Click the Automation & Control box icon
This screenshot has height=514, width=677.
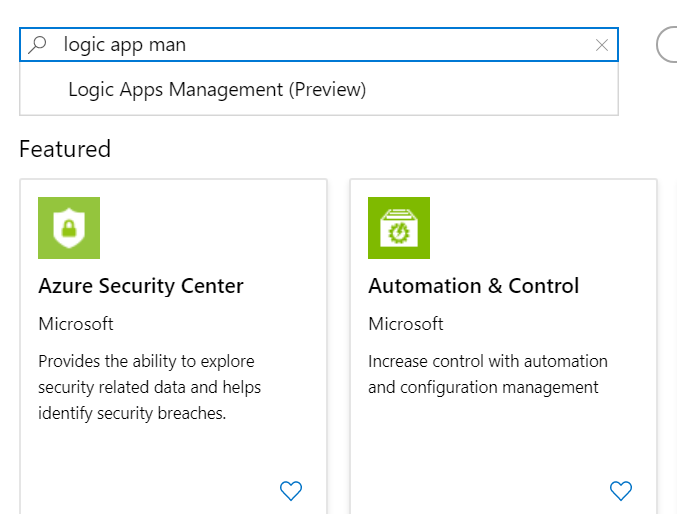click(x=399, y=228)
